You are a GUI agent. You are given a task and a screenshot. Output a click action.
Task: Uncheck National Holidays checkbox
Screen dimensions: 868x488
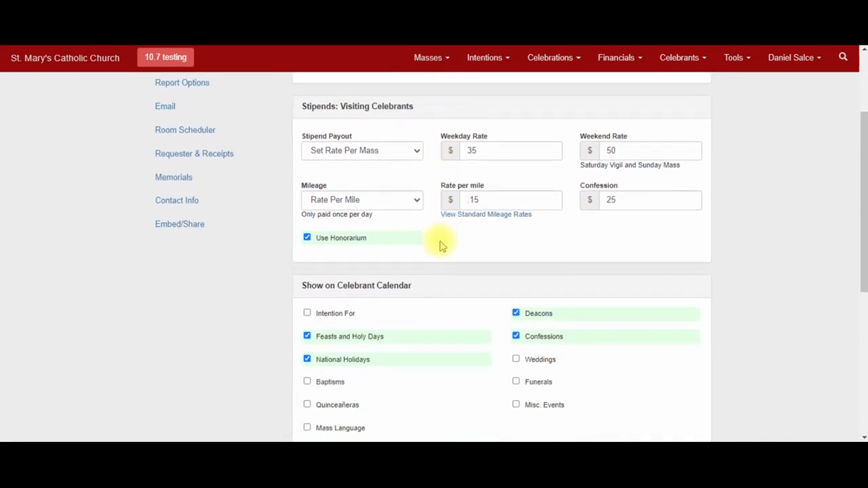(307, 359)
